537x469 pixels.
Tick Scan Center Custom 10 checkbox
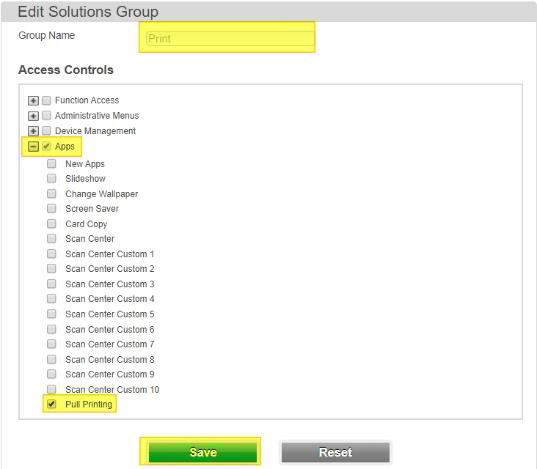click(x=52, y=389)
